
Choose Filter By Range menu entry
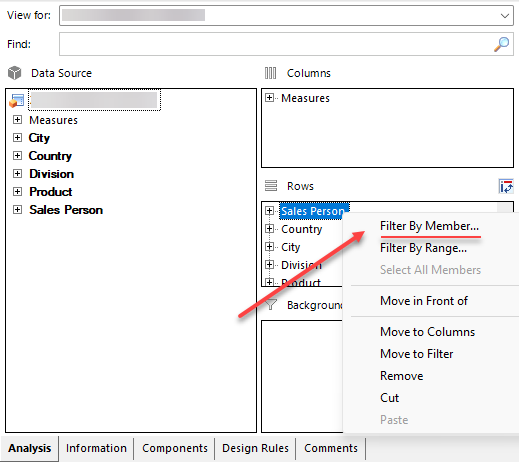point(423,248)
